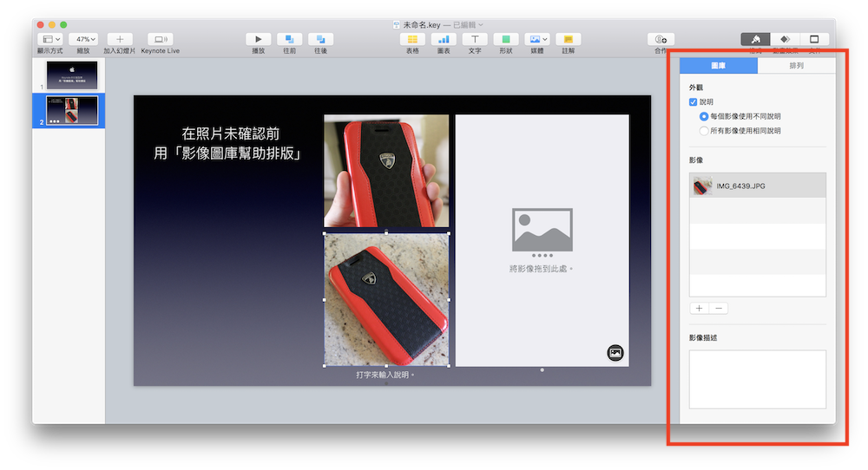Start Keynote Live broadcast
Image resolution: width=868 pixels, height=470 pixels.
coord(160,39)
